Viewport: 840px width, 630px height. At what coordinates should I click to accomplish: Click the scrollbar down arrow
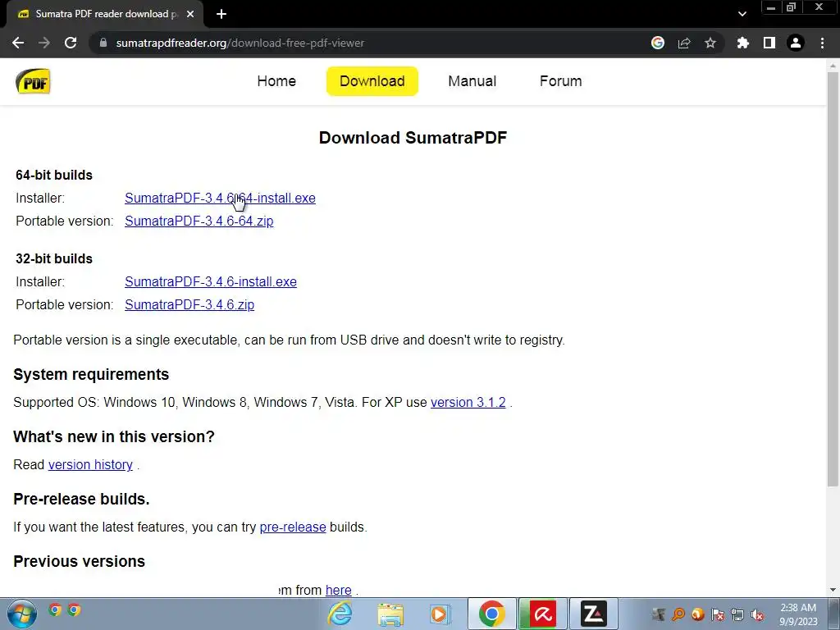[833, 591]
